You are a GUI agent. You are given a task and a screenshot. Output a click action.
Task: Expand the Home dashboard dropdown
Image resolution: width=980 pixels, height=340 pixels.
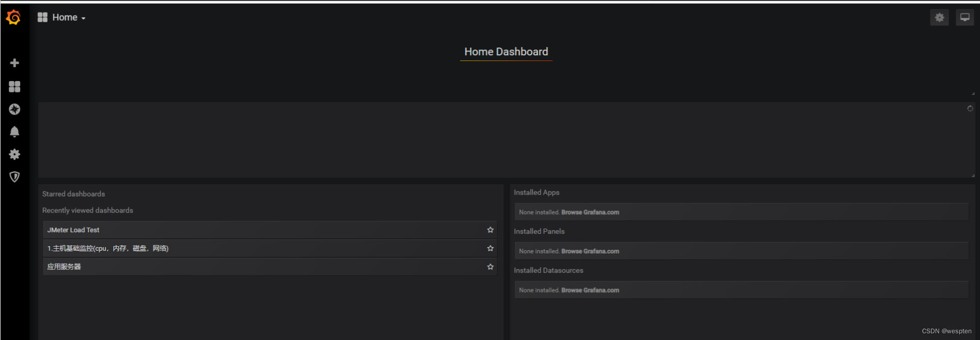(x=62, y=18)
